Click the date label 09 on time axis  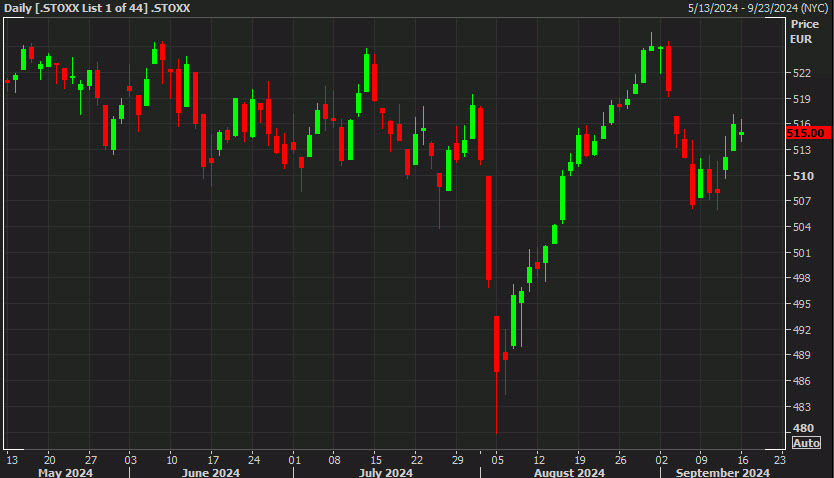[x=702, y=460]
